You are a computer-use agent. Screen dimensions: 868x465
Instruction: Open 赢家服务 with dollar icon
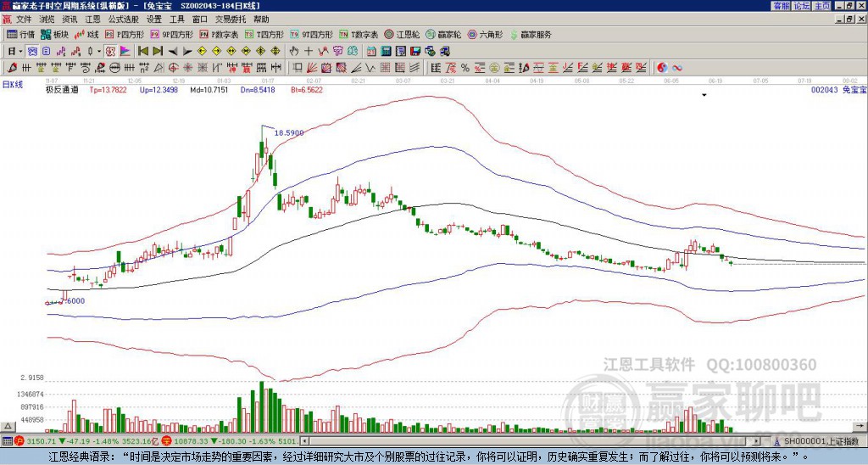click(x=531, y=34)
